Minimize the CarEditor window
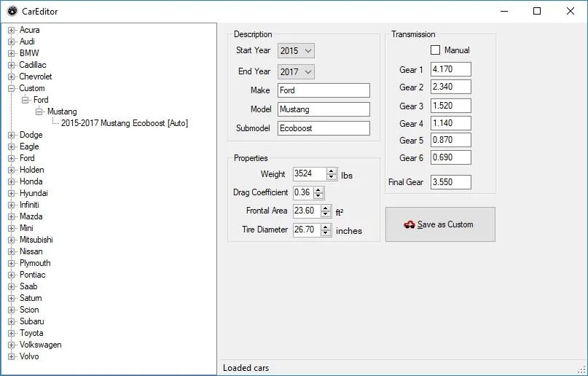Viewport: 588px width, 376px height. coord(504,11)
